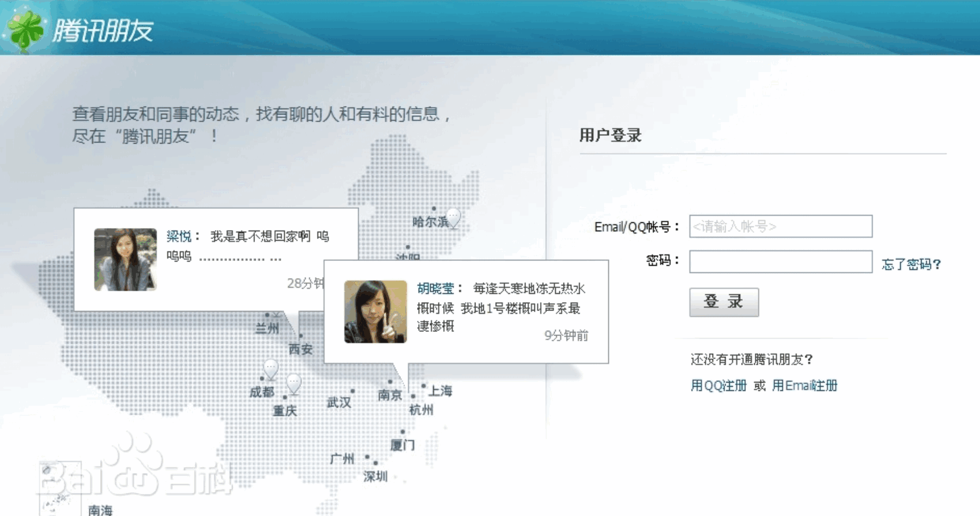Click the map pin above 重庆

coord(294,384)
